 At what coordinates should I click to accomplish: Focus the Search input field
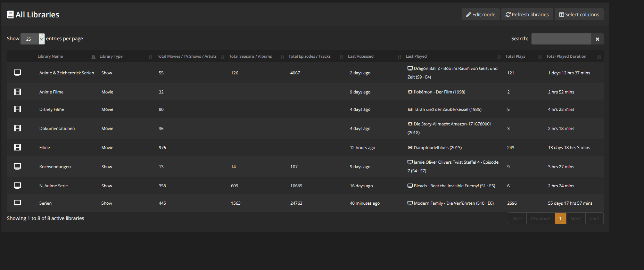[x=561, y=39]
